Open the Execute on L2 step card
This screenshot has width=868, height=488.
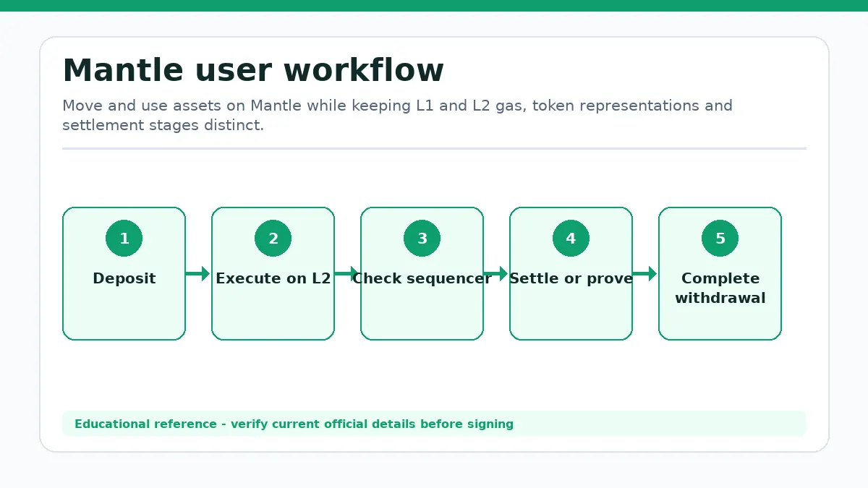pyautogui.click(x=273, y=273)
